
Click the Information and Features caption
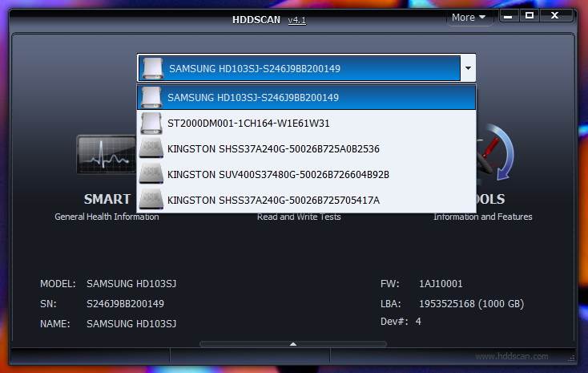482,217
